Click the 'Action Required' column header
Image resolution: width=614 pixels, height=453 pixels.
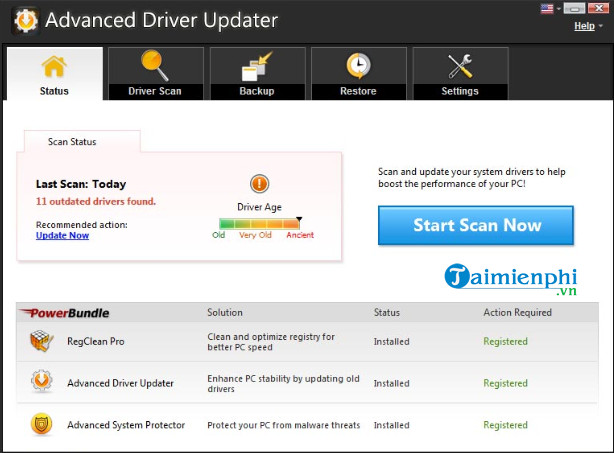pos(517,312)
